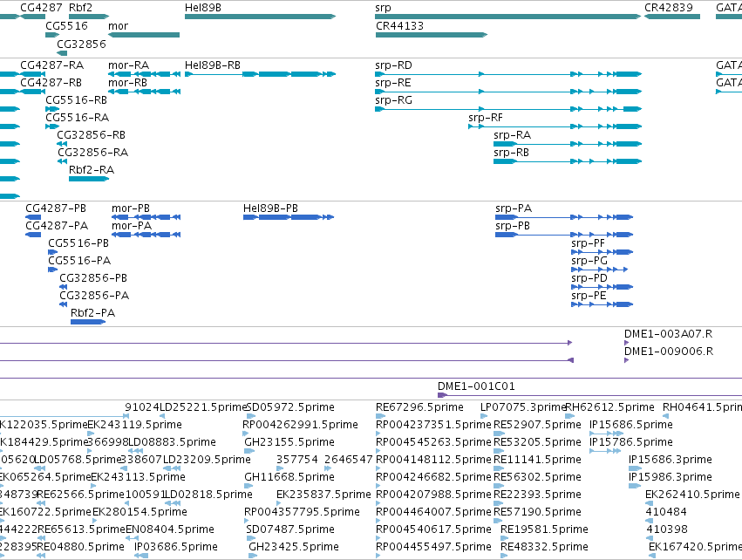Select the mor-RB transcript label
742x560 pixels.
point(128,82)
